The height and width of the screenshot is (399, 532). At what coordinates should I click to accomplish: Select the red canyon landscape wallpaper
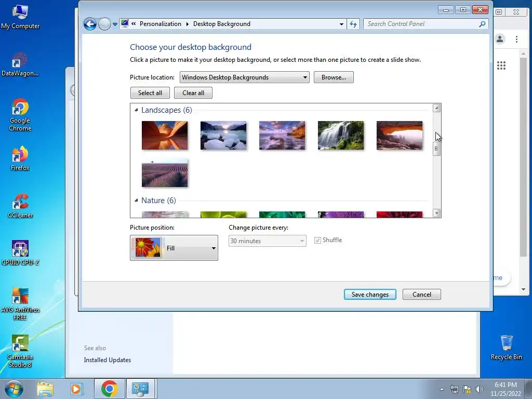click(165, 136)
